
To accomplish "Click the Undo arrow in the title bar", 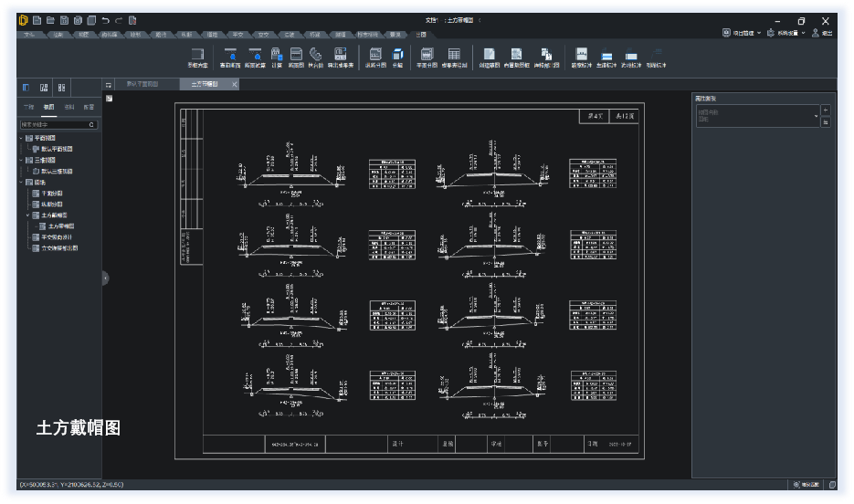I will click(x=106, y=20).
